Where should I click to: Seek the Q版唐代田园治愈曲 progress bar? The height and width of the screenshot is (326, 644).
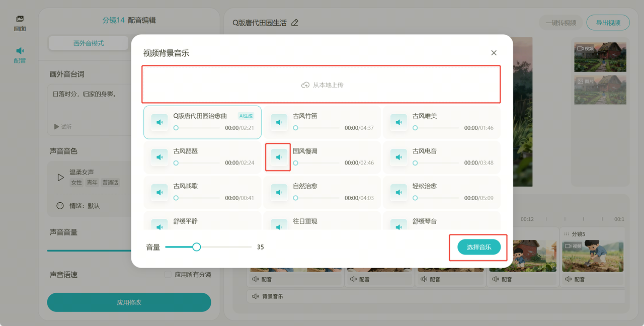pyautogui.click(x=198, y=128)
